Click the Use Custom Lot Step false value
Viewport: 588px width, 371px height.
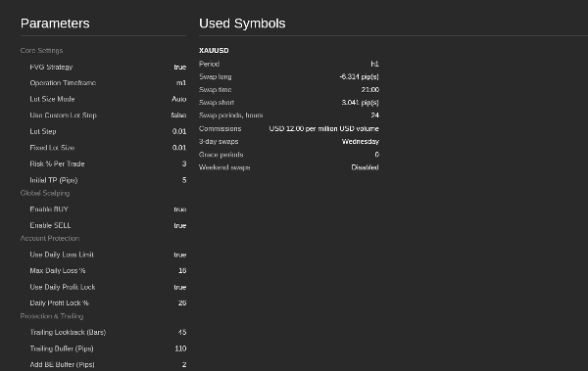tap(178, 116)
